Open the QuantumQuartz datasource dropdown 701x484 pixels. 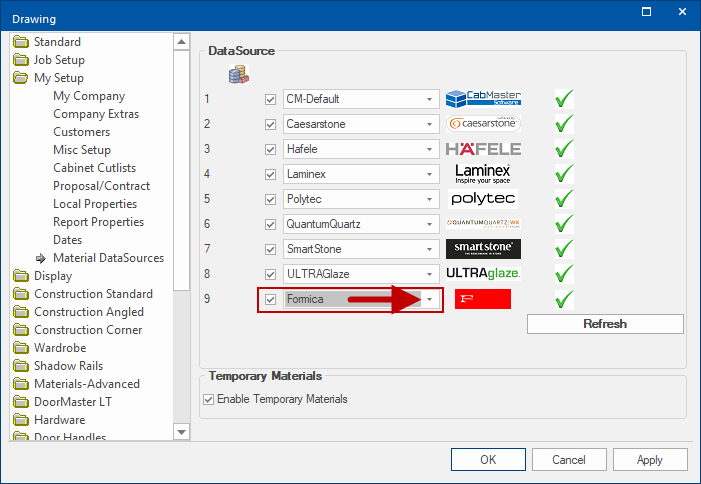coord(429,224)
